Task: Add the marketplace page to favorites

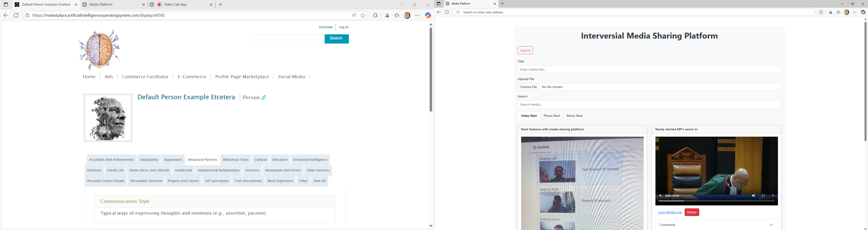Action: (363, 16)
